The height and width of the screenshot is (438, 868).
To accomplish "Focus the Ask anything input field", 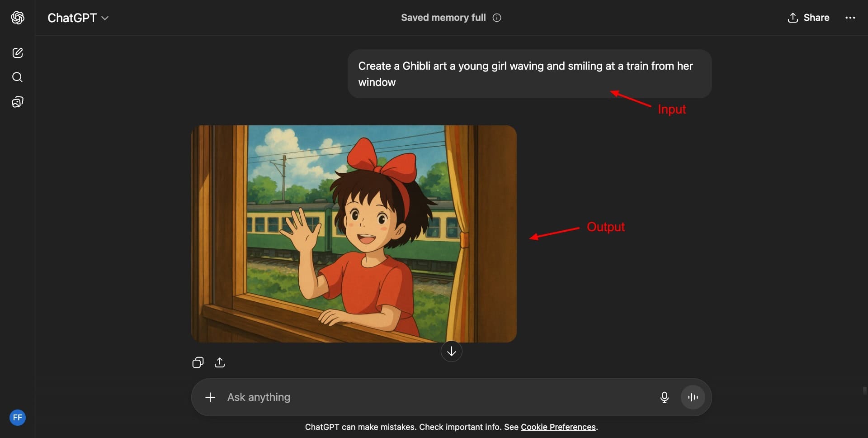I will [x=429, y=397].
